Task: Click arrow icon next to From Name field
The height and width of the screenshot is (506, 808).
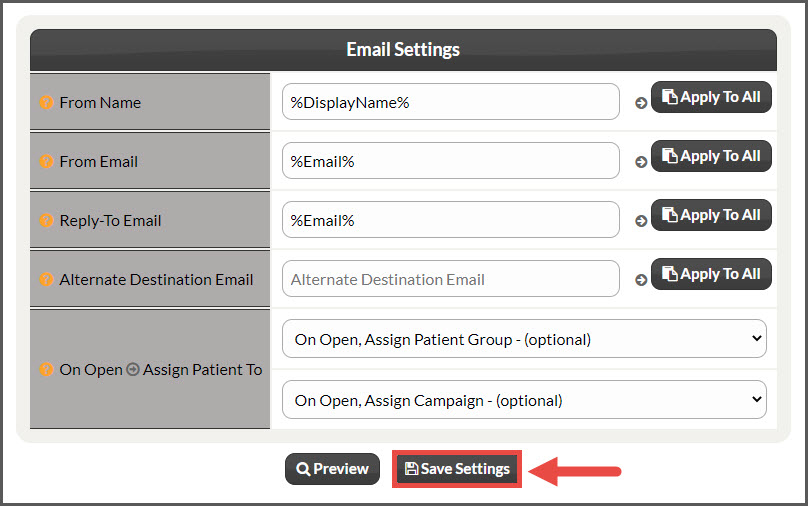Action: coord(641,103)
